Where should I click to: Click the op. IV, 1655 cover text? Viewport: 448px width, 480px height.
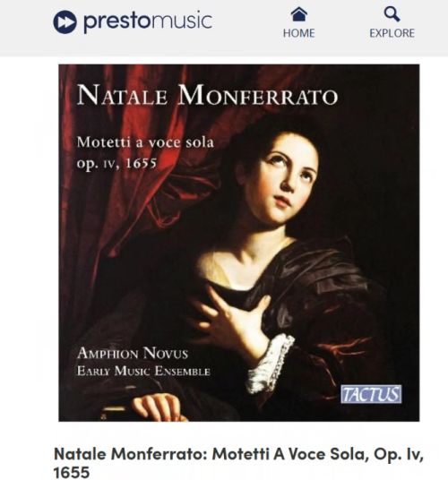116,163
